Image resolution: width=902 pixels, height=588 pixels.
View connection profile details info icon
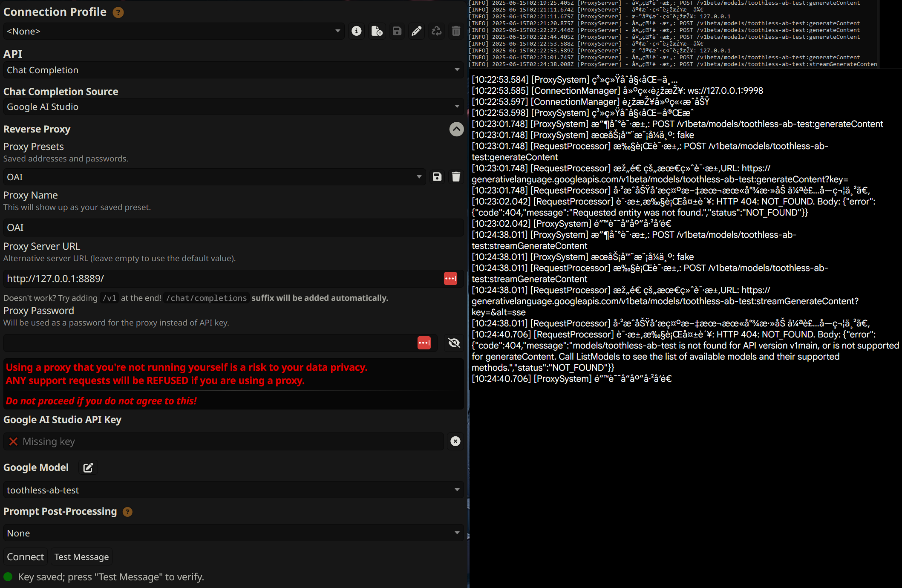click(357, 31)
